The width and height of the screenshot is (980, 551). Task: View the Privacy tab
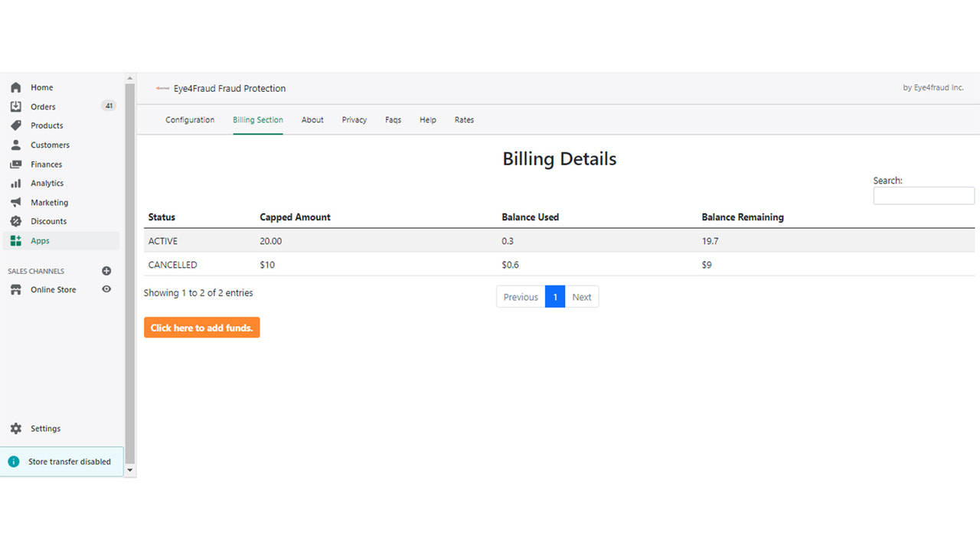click(x=354, y=119)
